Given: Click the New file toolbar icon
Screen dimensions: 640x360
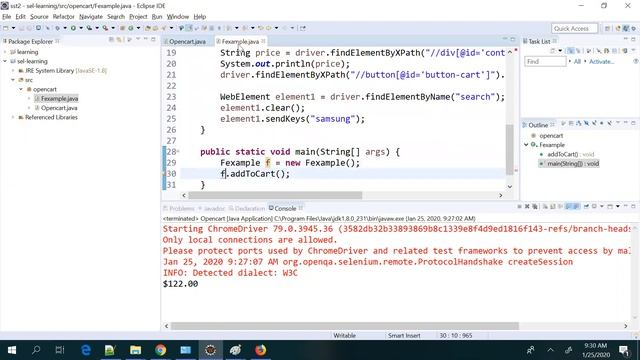Looking at the screenshot, I should 6,28.
